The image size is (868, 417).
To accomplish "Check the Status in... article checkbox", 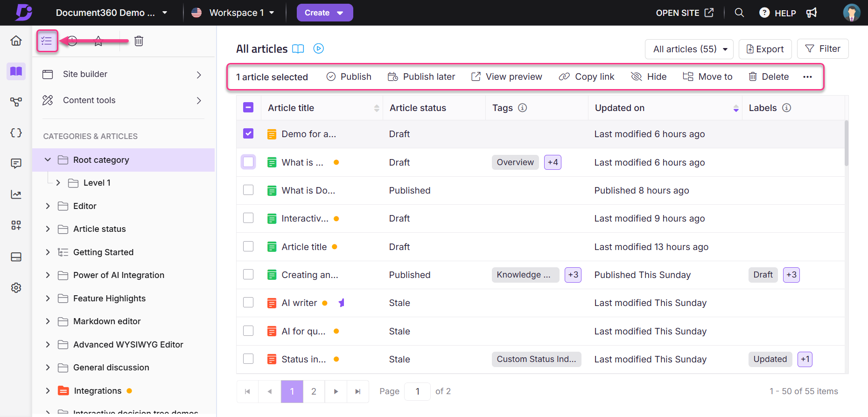I will (x=248, y=359).
